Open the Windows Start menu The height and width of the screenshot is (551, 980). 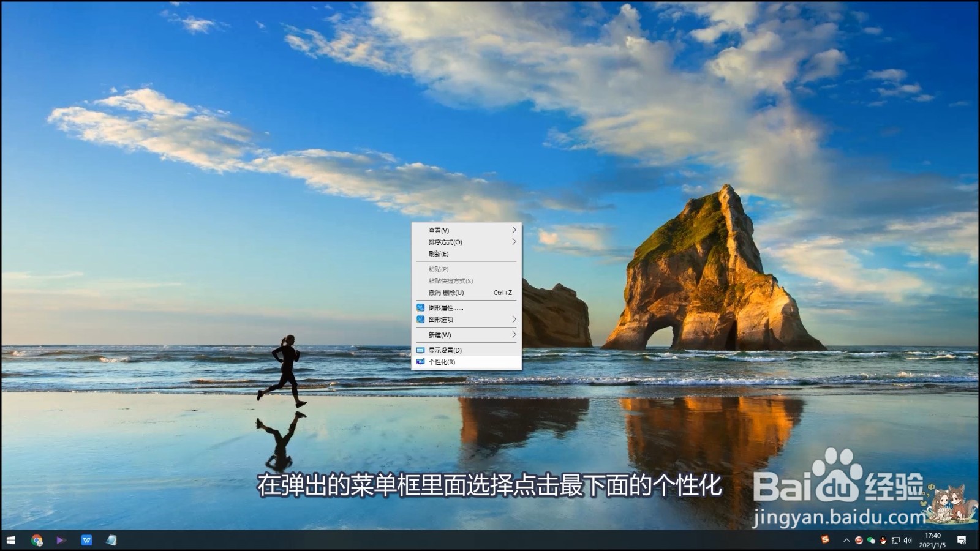[11, 540]
